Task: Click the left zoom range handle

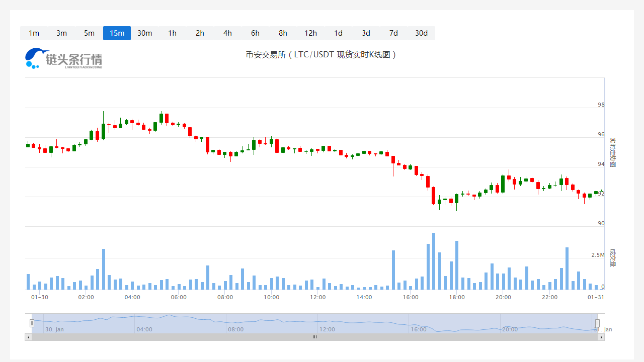Action: (x=32, y=323)
